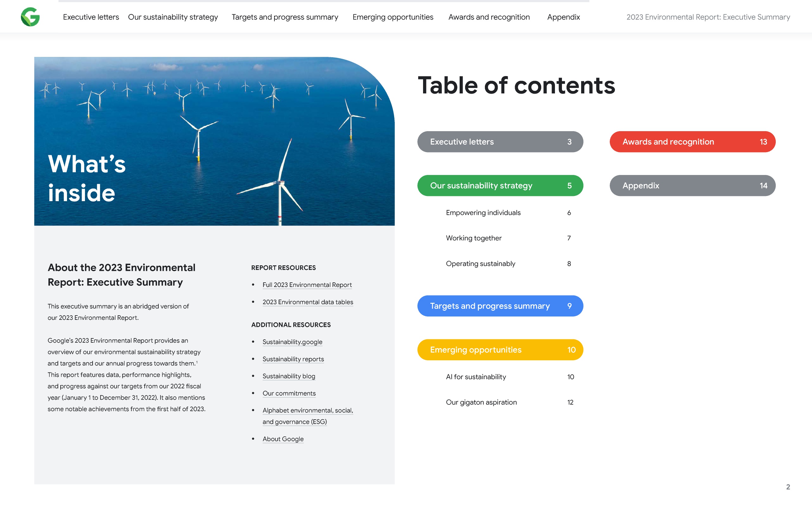Screen dimensions: 812x507
Task: Click the red Awards and recognition pill
Action: click(692, 142)
